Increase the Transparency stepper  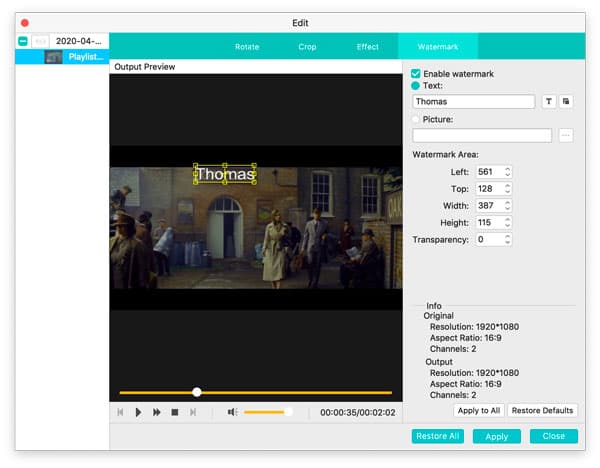point(507,236)
